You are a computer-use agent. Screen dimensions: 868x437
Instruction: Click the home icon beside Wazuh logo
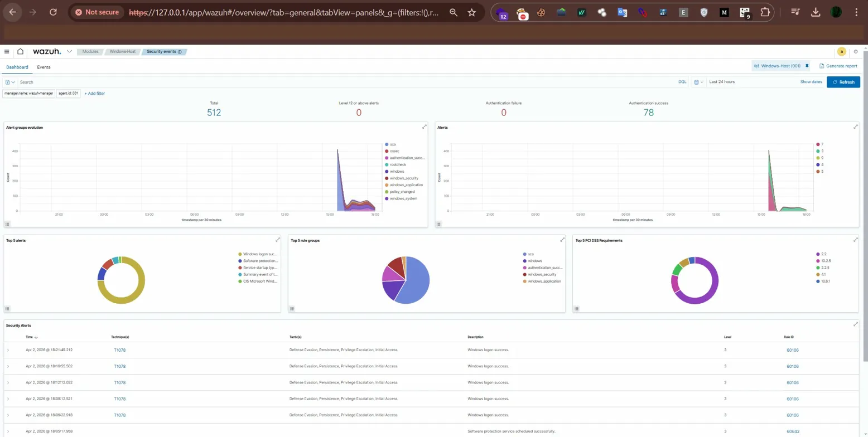(21, 52)
